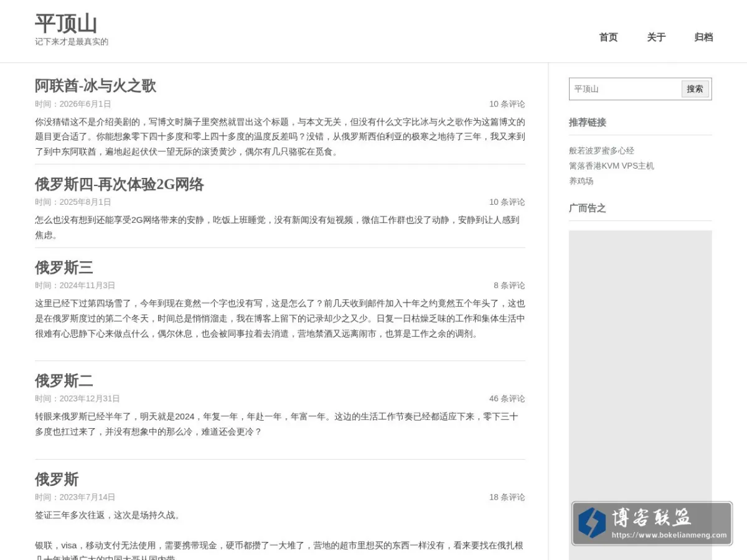
Task: Click the grey ad placeholder under 广而告之
Action: (x=640, y=395)
